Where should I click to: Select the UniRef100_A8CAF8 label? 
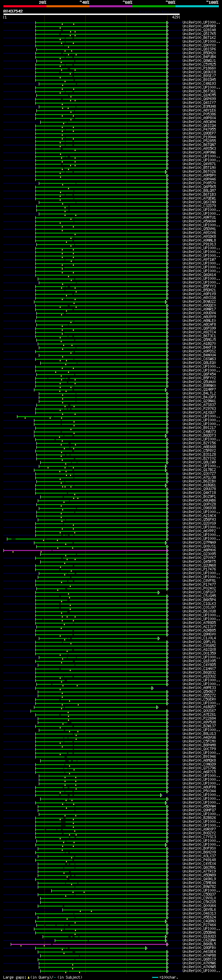point(199,324)
